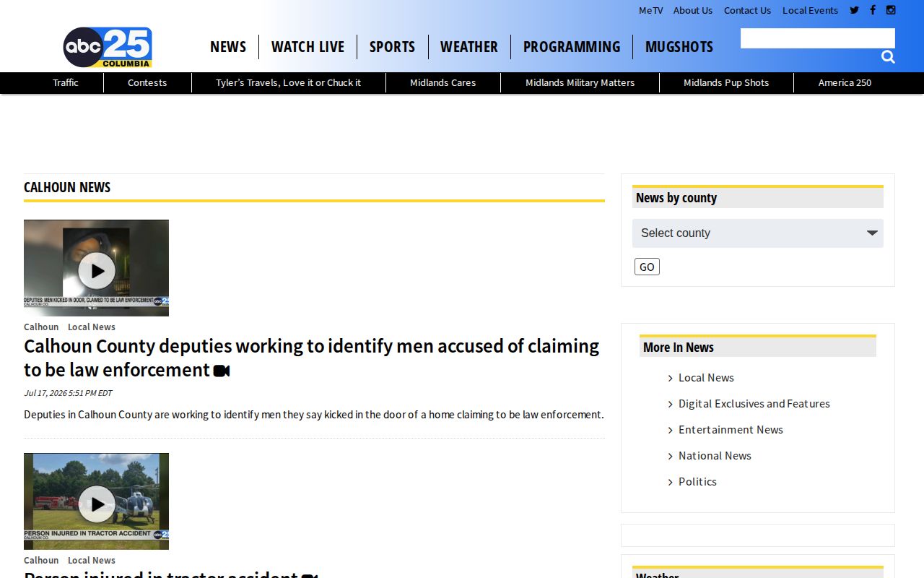Open the WEATHER menu
The height and width of the screenshot is (578, 924).
(x=469, y=47)
